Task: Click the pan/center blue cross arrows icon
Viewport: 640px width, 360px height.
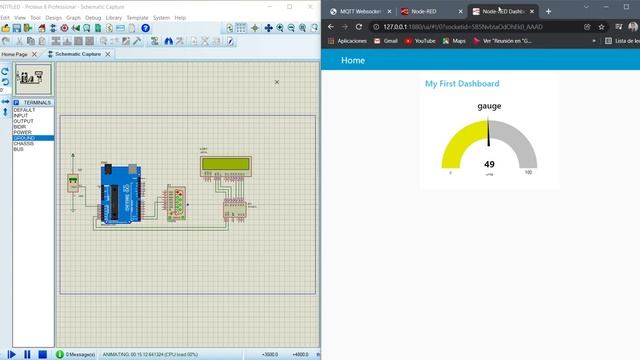Action: click(x=268, y=28)
